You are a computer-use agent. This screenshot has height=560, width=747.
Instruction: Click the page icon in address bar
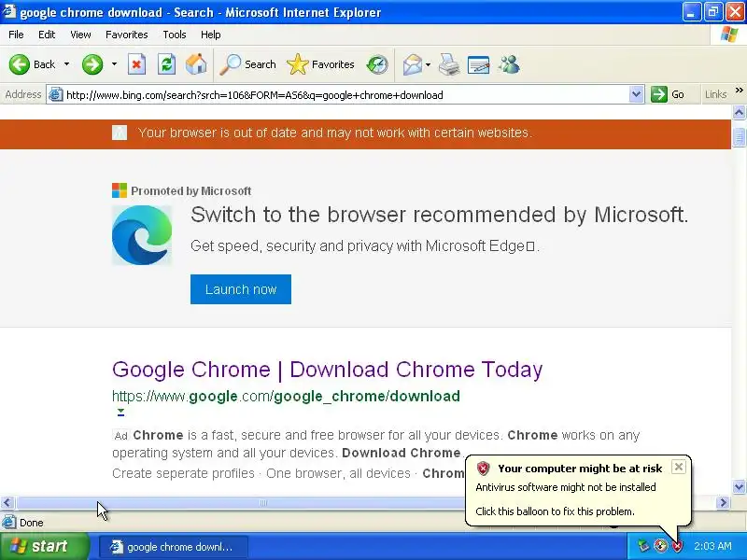point(56,95)
